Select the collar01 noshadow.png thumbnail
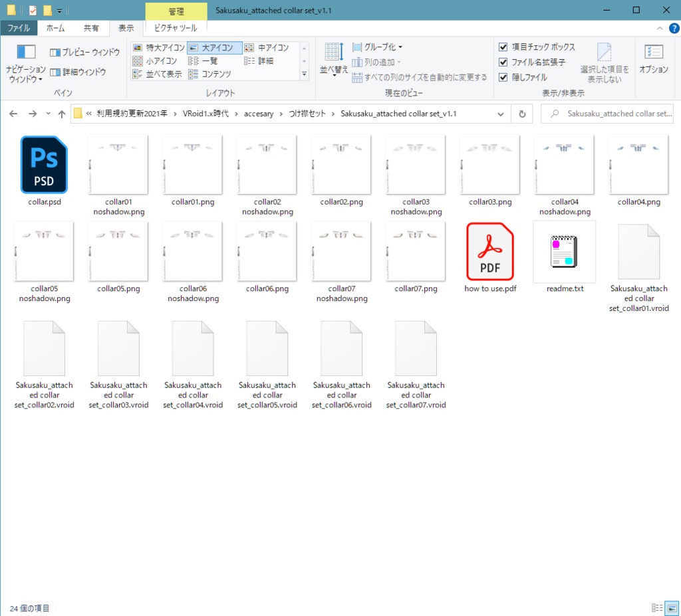 click(118, 165)
